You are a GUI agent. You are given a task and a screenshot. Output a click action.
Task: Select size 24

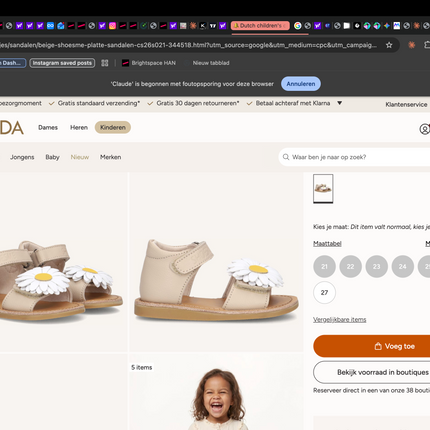pyautogui.click(x=403, y=267)
